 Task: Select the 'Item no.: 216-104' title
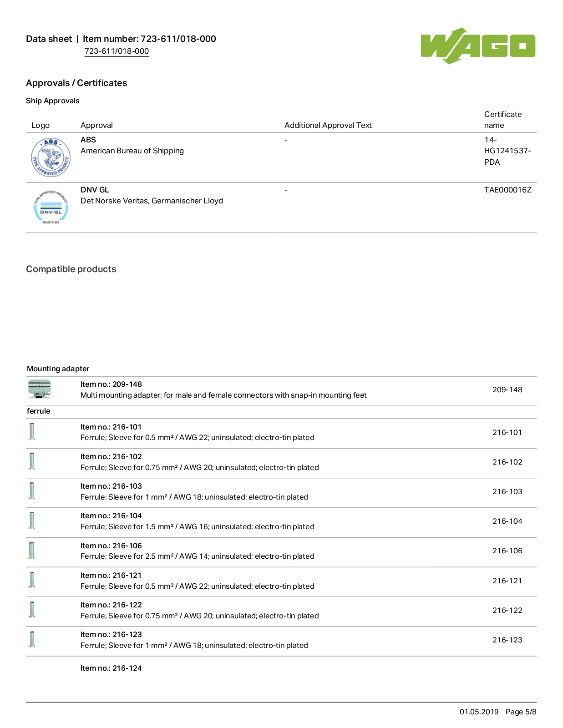coord(111,516)
